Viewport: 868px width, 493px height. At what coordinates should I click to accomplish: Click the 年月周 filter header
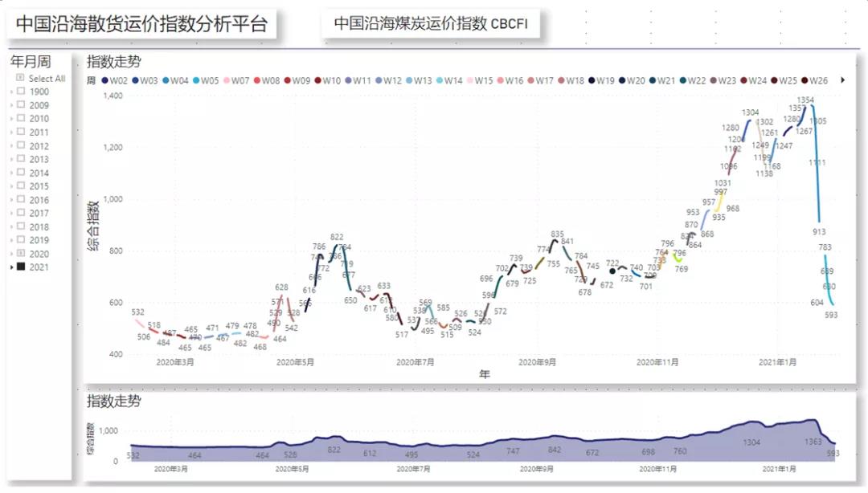tap(29, 60)
